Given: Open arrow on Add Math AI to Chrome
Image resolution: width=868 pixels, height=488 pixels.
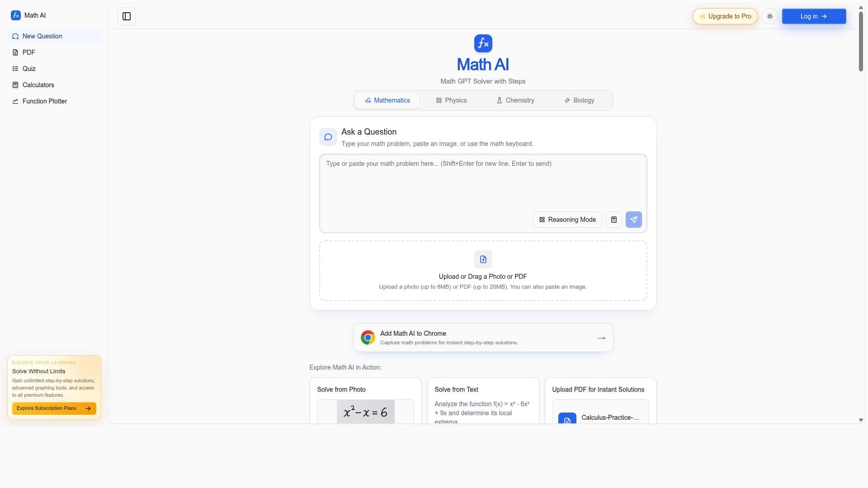Looking at the screenshot, I should point(601,338).
